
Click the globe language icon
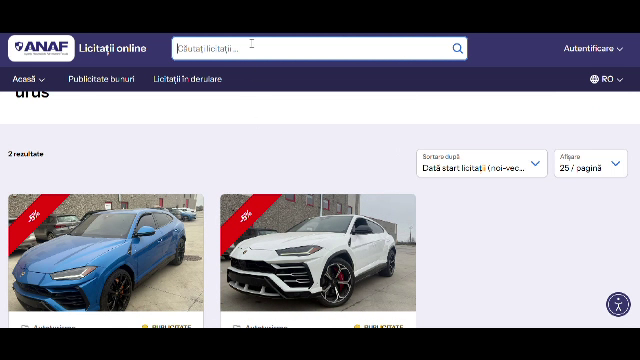594,79
